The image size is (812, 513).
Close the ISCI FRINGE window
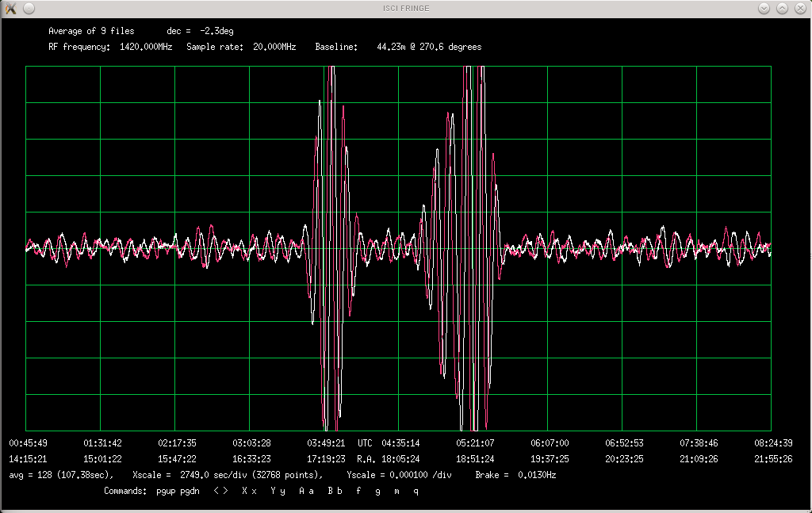pos(799,8)
